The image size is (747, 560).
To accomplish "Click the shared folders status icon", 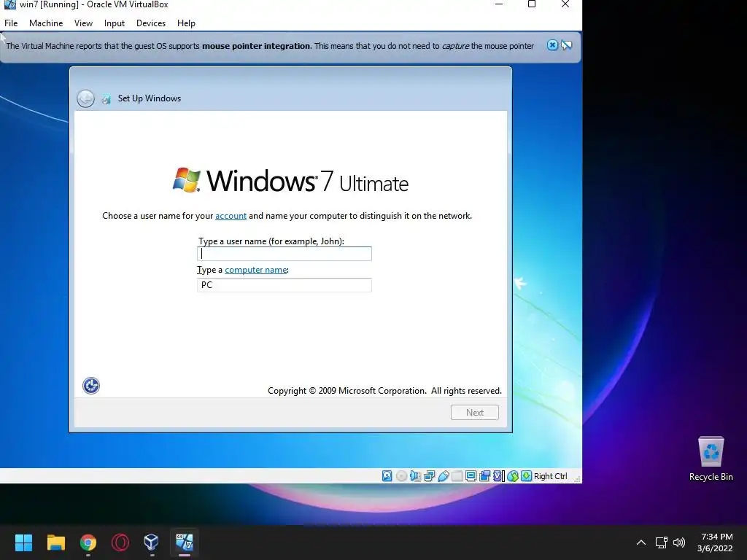I will [x=457, y=475].
